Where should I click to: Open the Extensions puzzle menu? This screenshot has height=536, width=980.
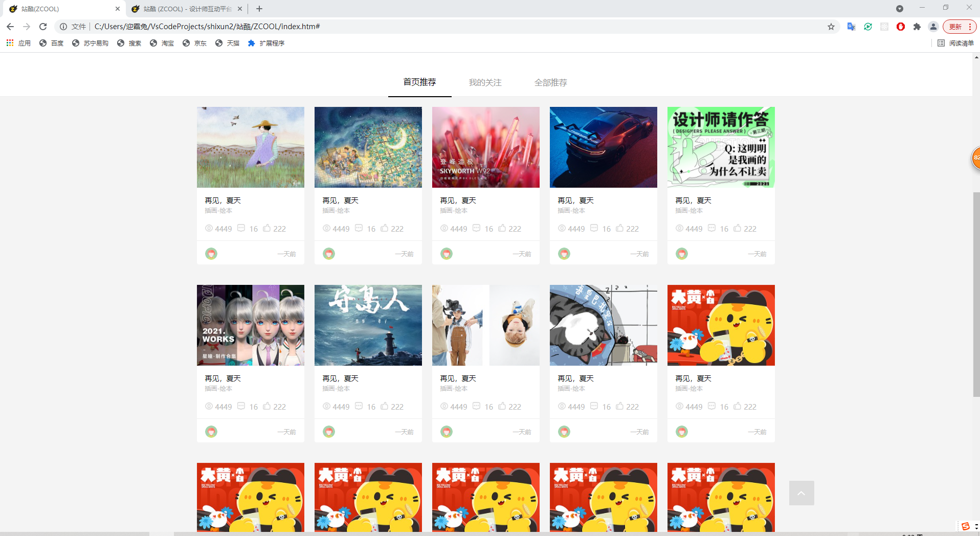pos(917,27)
